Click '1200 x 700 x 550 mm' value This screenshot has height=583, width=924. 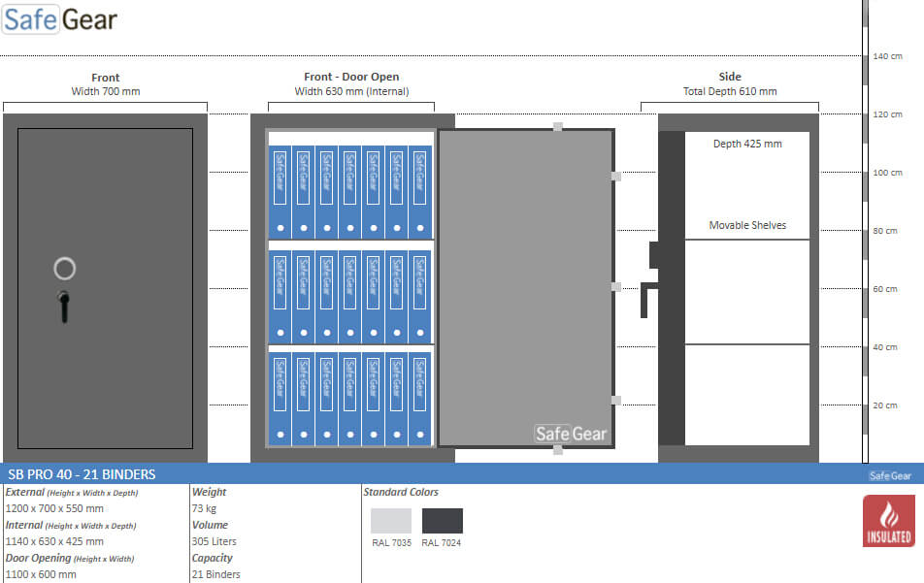pyautogui.click(x=54, y=508)
